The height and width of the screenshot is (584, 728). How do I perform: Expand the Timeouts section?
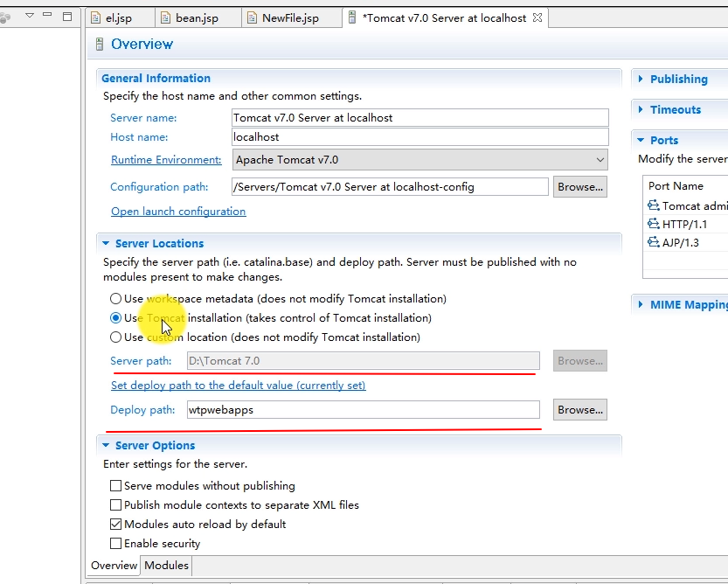coord(641,109)
